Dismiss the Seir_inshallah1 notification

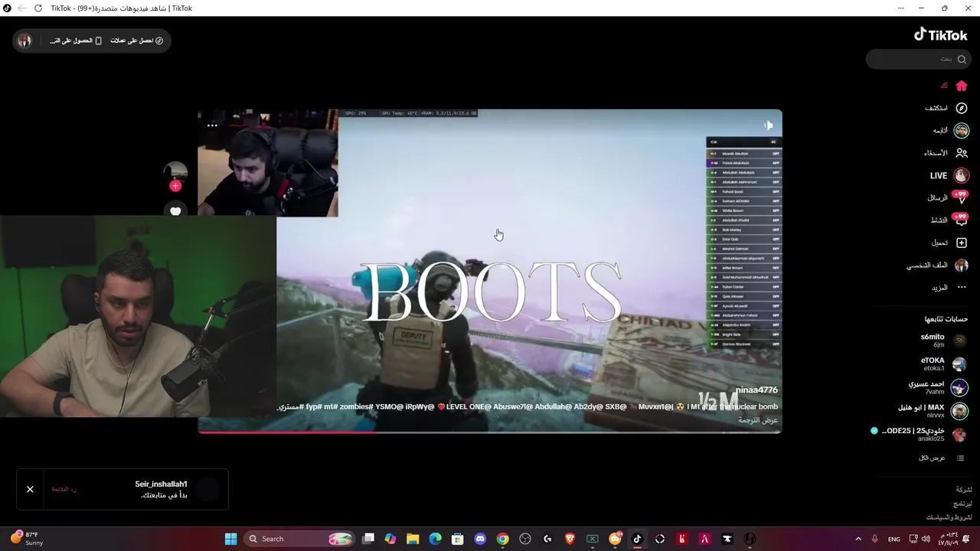30,489
